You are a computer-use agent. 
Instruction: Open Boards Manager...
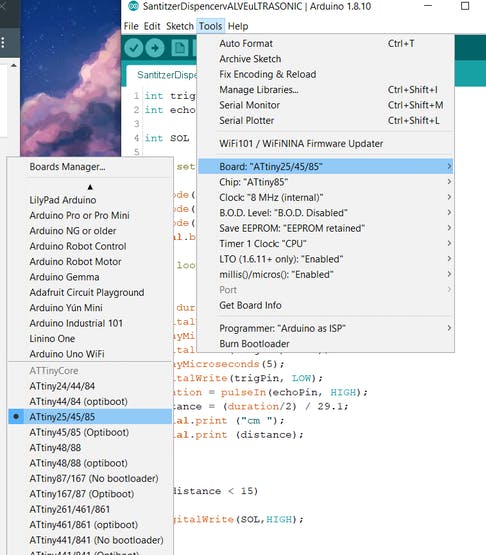tap(90, 167)
